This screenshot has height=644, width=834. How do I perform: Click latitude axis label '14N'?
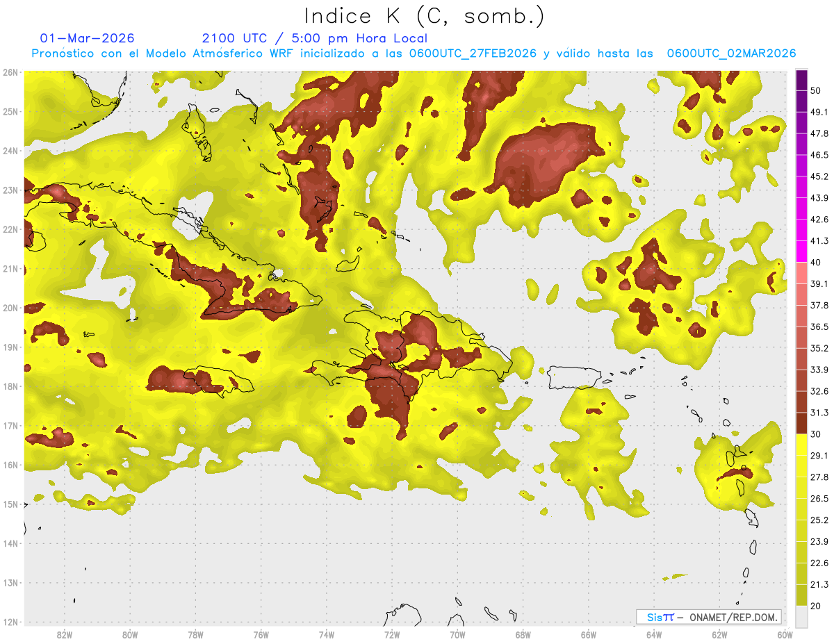coord(10,543)
